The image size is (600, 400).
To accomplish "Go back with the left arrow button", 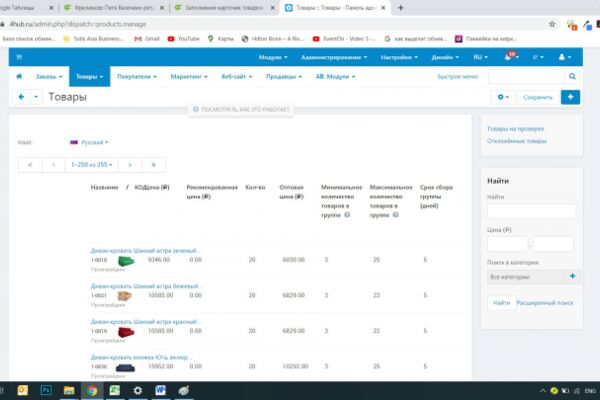I will tap(21, 97).
